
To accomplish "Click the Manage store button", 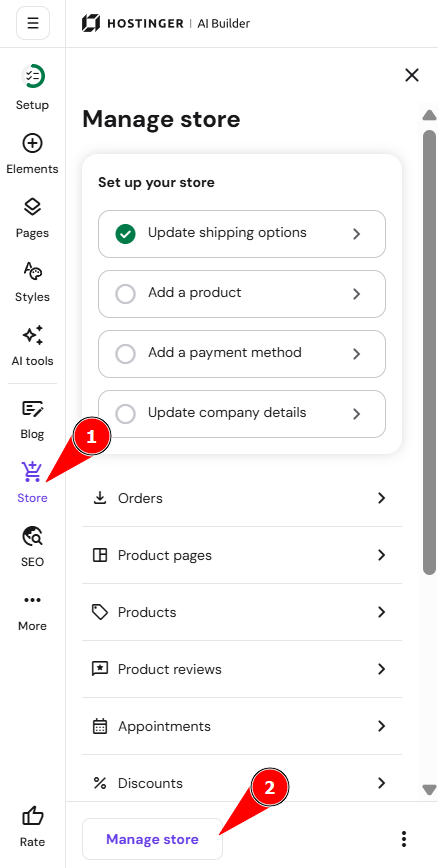I will pyautogui.click(x=152, y=839).
